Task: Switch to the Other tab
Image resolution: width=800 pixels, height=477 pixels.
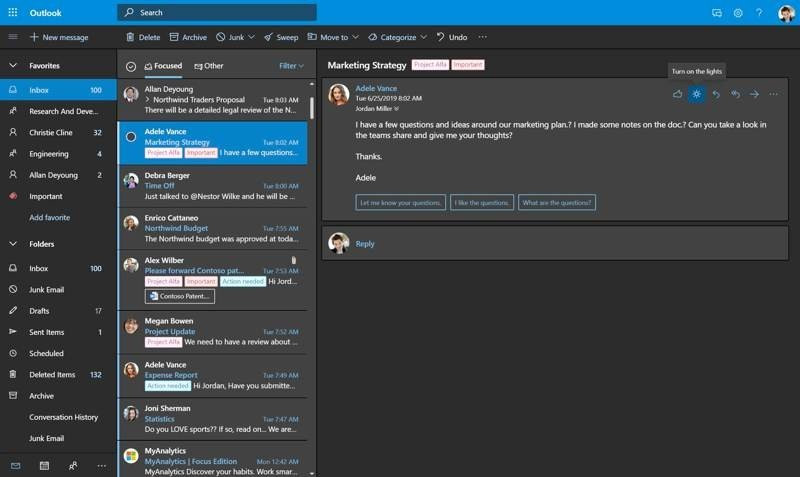Action: (x=209, y=66)
